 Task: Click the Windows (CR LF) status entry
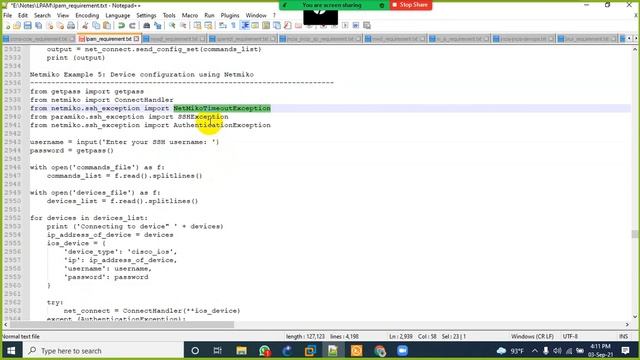point(532,336)
